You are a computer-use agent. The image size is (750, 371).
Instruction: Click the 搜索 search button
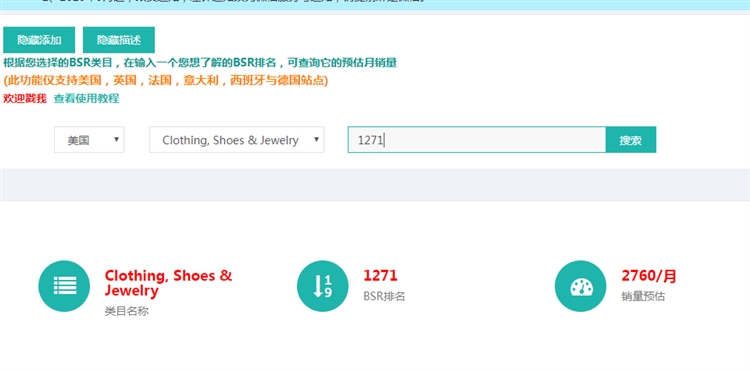coord(631,140)
